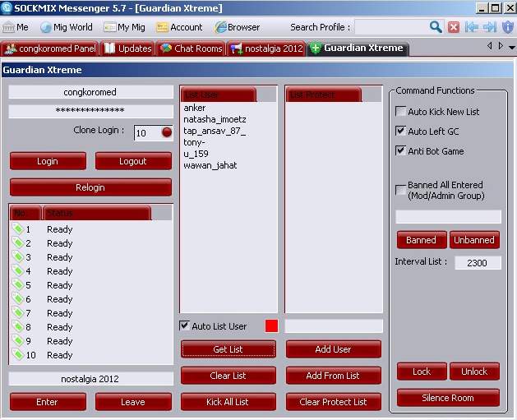Click the Add User button

coord(334,349)
